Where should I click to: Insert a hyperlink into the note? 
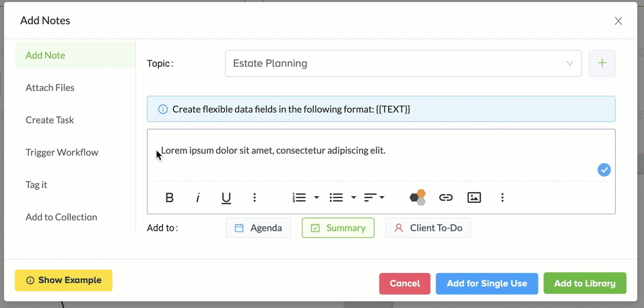[446, 198]
